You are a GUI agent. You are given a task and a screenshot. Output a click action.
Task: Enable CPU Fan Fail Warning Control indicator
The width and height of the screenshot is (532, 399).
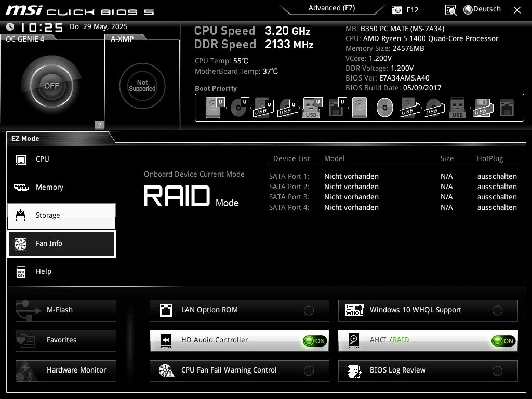point(309,371)
